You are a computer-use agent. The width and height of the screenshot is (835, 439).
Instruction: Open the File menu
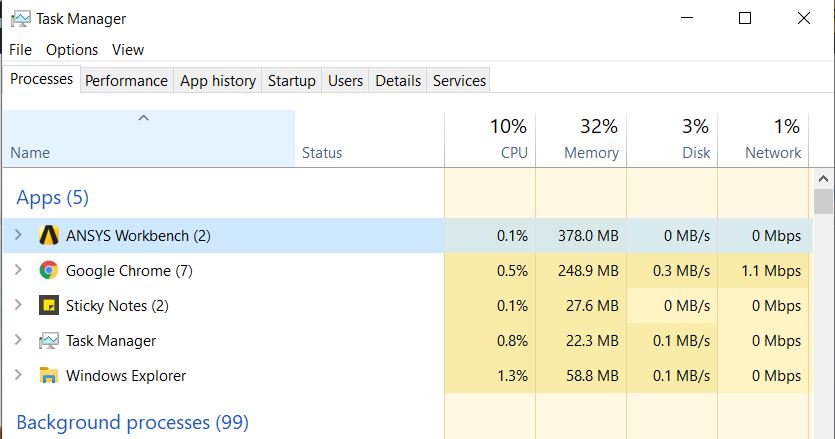[20, 50]
